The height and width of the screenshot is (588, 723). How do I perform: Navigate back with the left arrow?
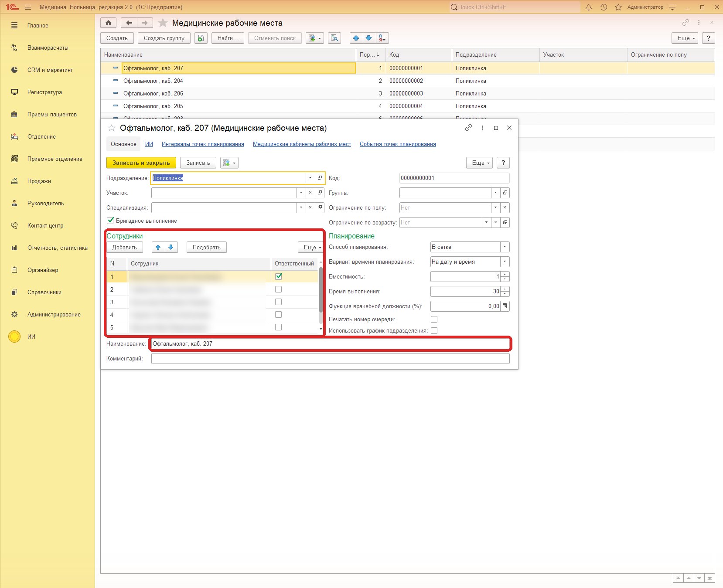pyautogui.click(x=129, y=23)
